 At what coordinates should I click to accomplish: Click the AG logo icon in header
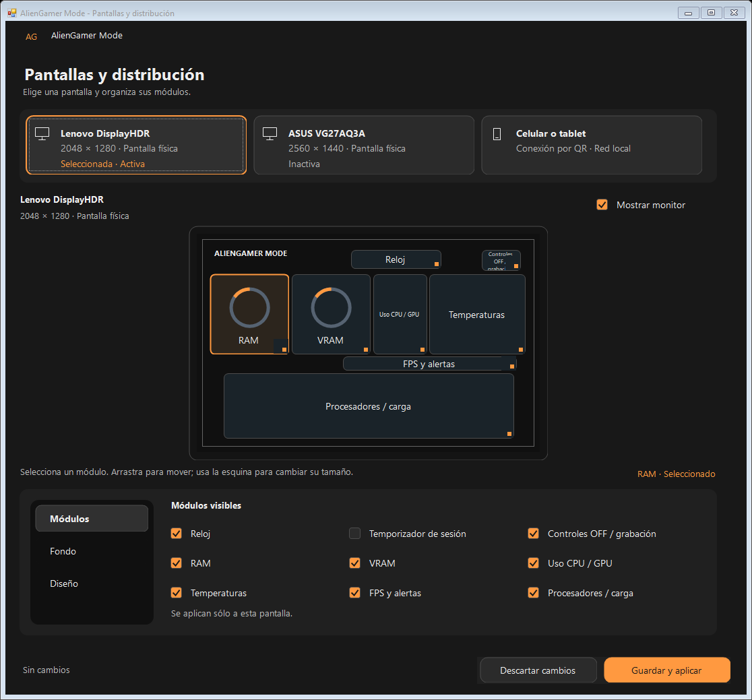tap(31, 36)
